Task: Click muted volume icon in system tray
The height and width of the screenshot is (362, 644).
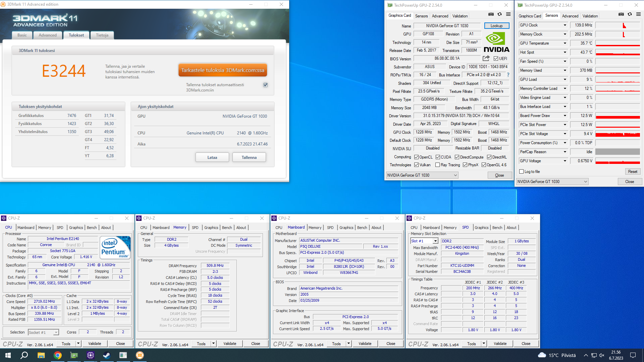Action: pyautogui.click(x=602, y=355)
